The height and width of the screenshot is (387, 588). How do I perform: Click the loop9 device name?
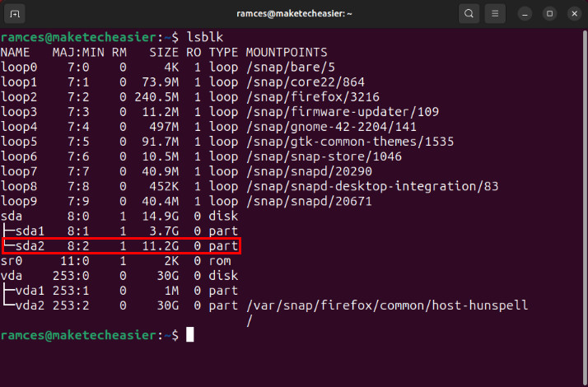point(19,202)
